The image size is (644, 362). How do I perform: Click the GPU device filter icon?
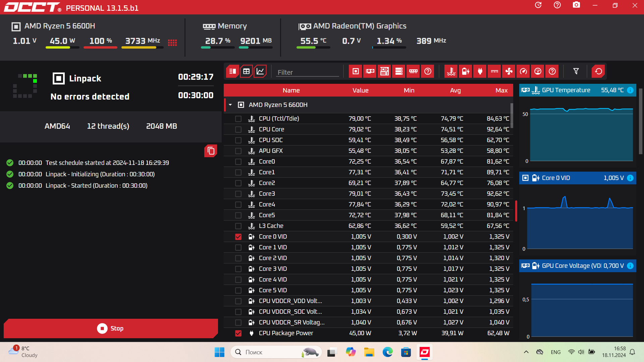coord(370,71)
